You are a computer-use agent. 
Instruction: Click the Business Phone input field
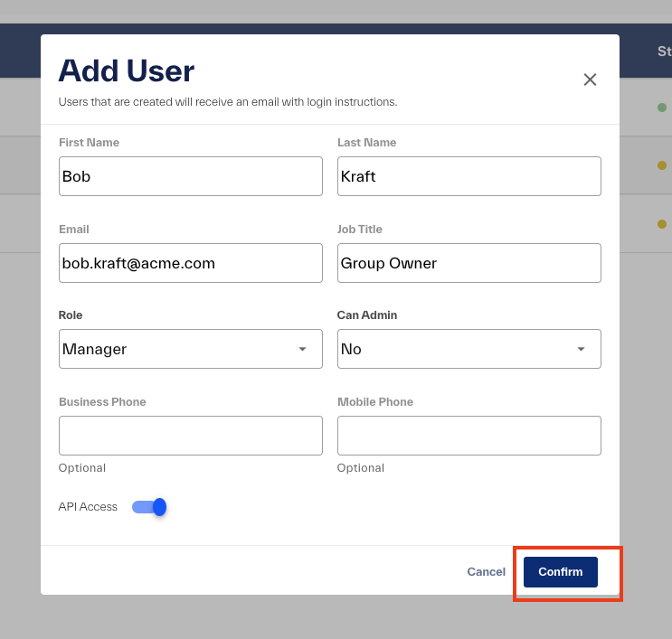[x=191, y=436]
